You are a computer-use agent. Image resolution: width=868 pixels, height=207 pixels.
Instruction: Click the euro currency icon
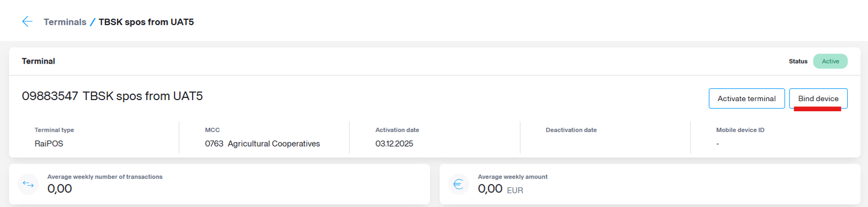(x=458, y=185)
